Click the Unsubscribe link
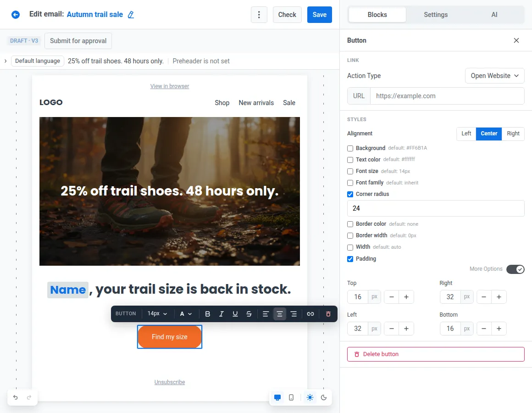The height and width of the screenshot is (413, 532). tap(170, 382)
